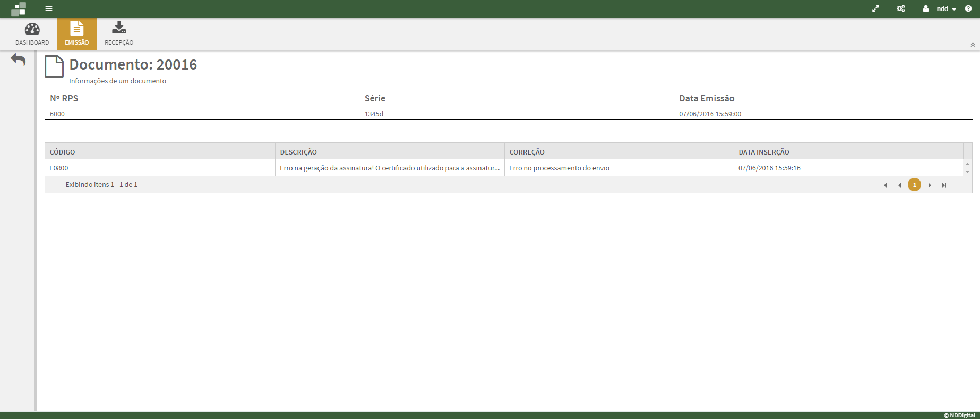The image size is (980, 419).
Task: Go to first page of results
Action: (884, 185)
